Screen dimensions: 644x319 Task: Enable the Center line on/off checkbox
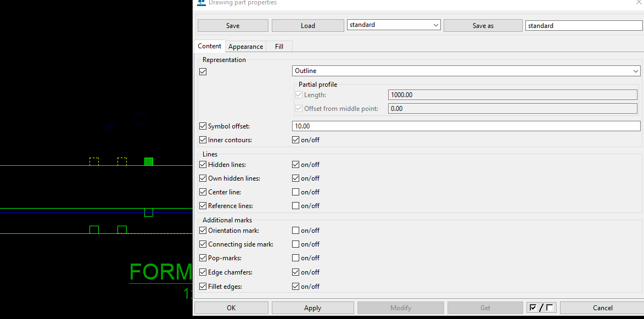296,192
